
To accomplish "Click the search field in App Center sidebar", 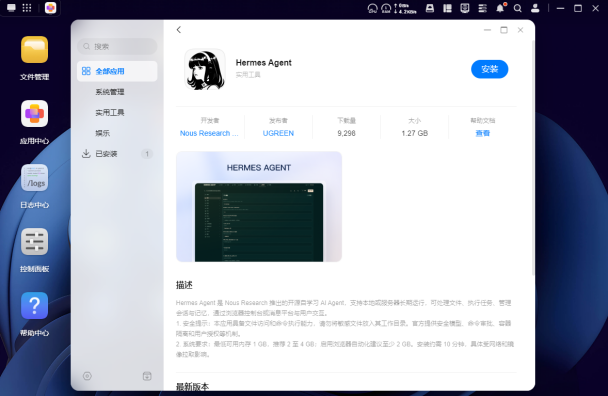I will [x=117, y=47].
